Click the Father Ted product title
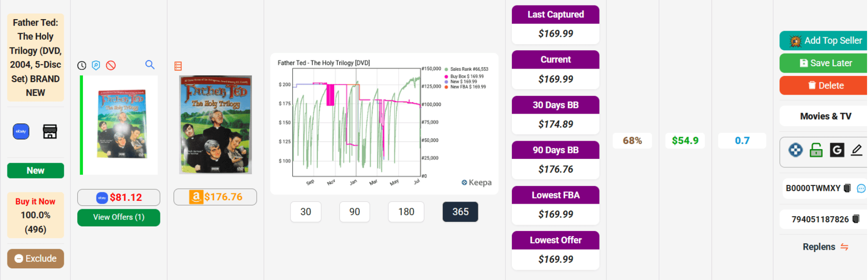The height and width of the screenshot is (280, 868). (35, 58)
